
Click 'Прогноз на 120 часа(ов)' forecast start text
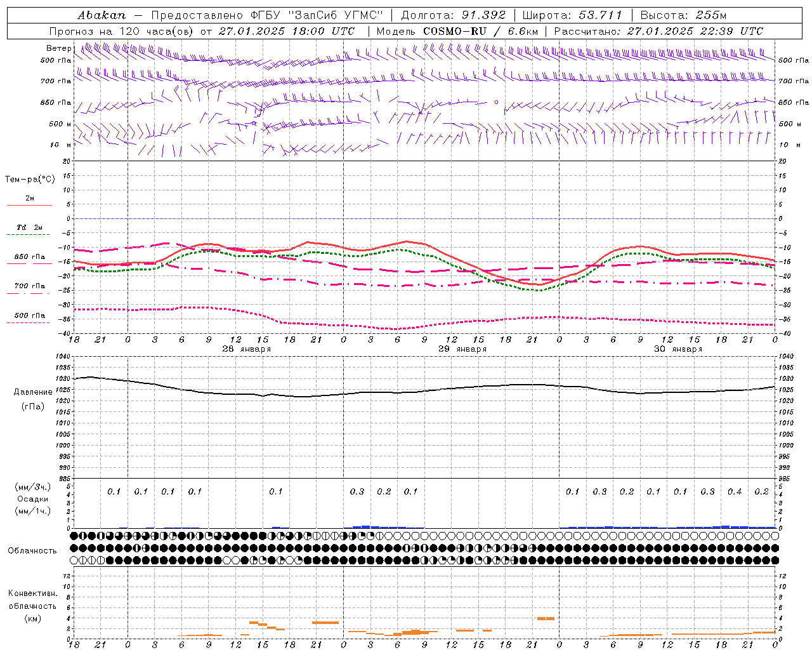coord(122,31)
